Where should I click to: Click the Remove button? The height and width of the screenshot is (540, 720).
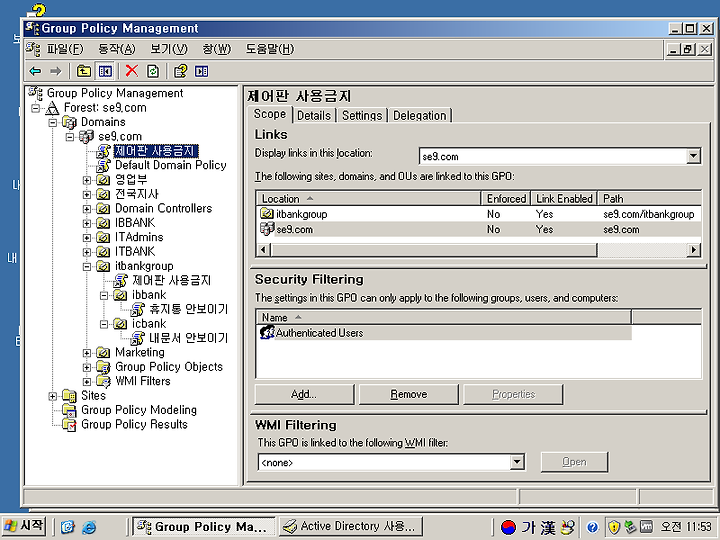(x=409, y=394)
